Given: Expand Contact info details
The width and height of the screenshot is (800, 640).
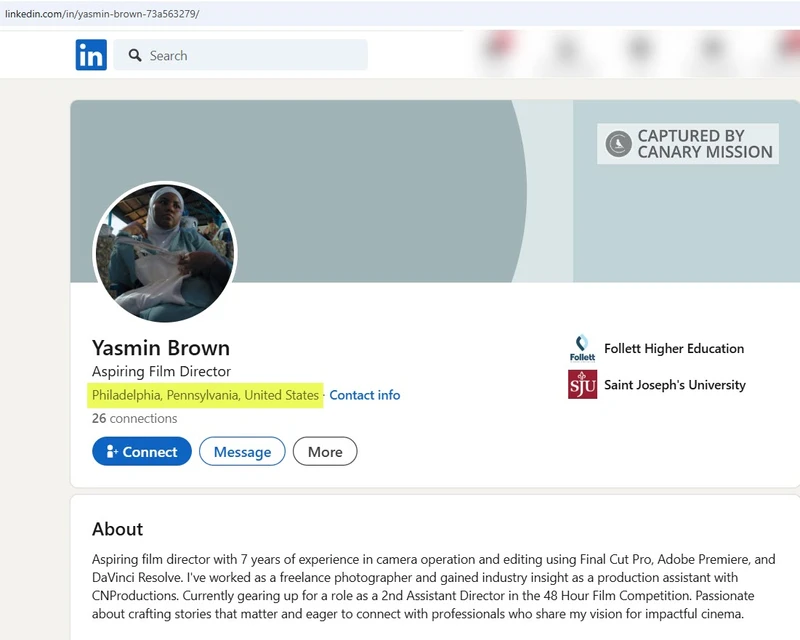Looking at the screenshot, I should tap(364, 395).
